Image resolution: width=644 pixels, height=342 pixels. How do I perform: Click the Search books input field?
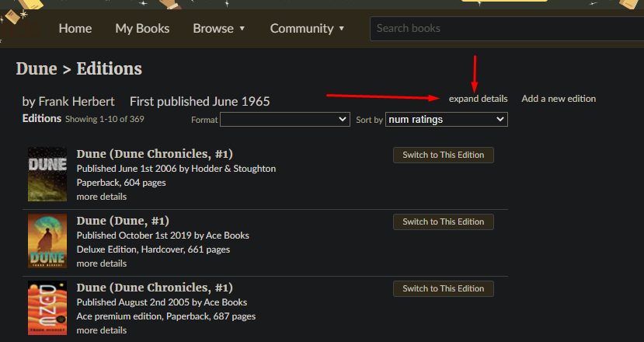pyautogui.click(x=505, y=28)
